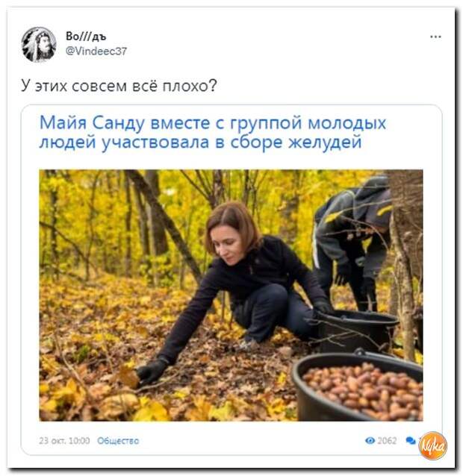Click the blue comments speech bubble icon
The height and width of the screenshot is (476, 463).
(x=411, y=440)
